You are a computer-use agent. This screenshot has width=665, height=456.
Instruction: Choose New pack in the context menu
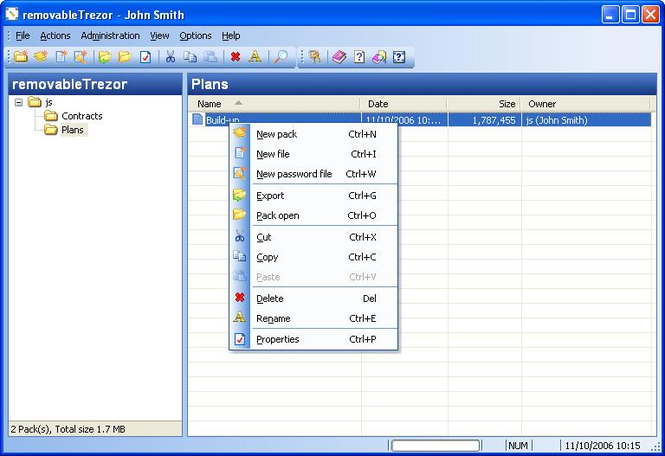(313, 134)
